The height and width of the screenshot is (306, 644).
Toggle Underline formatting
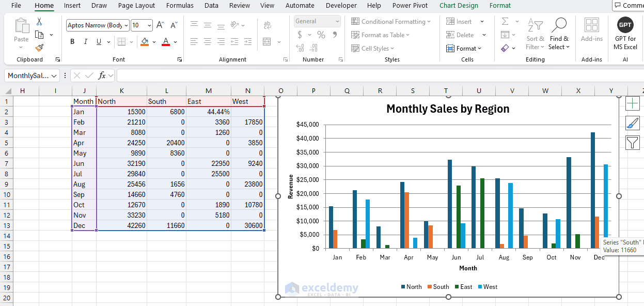click(98, 42)
